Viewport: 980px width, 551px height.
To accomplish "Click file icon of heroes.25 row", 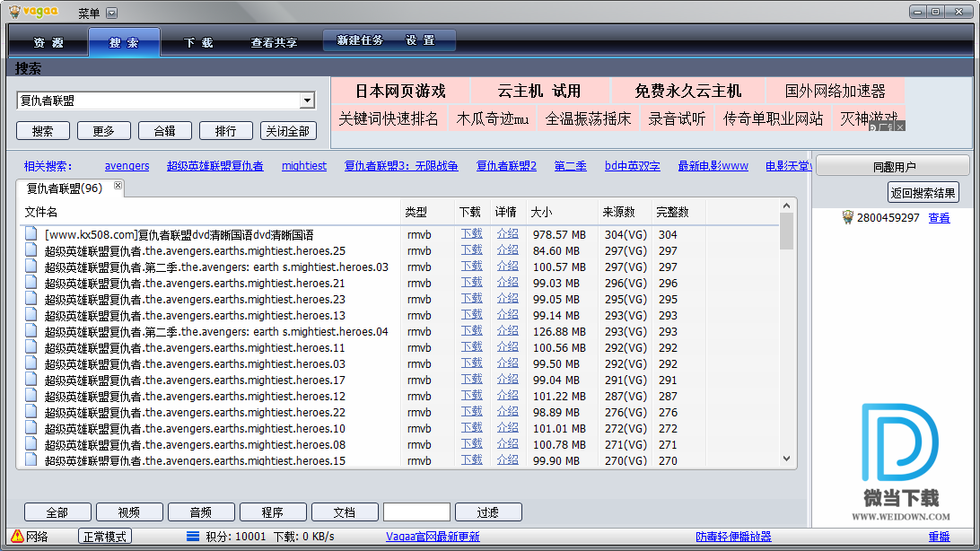I will click(31, 249).
